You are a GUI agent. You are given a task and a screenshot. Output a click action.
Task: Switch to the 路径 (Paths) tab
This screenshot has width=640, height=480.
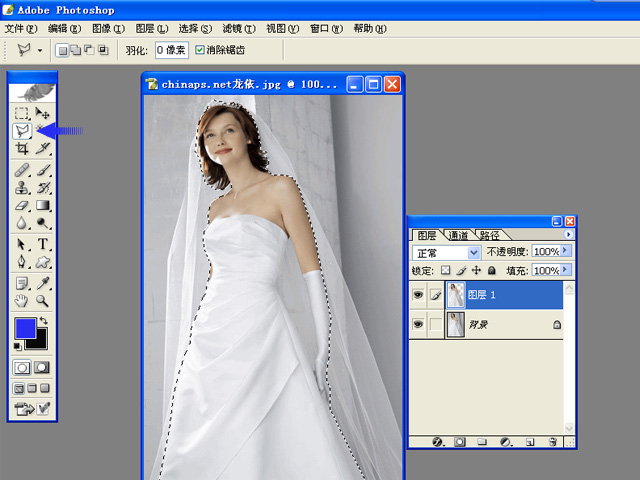[x=489, y=235]
